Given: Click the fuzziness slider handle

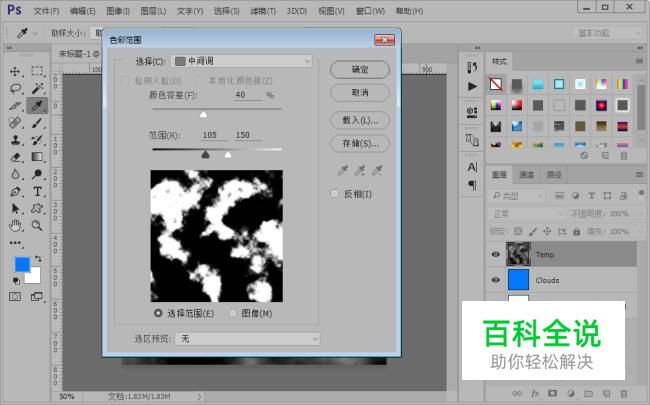Looking at the screenshot, I should (203, 114).
